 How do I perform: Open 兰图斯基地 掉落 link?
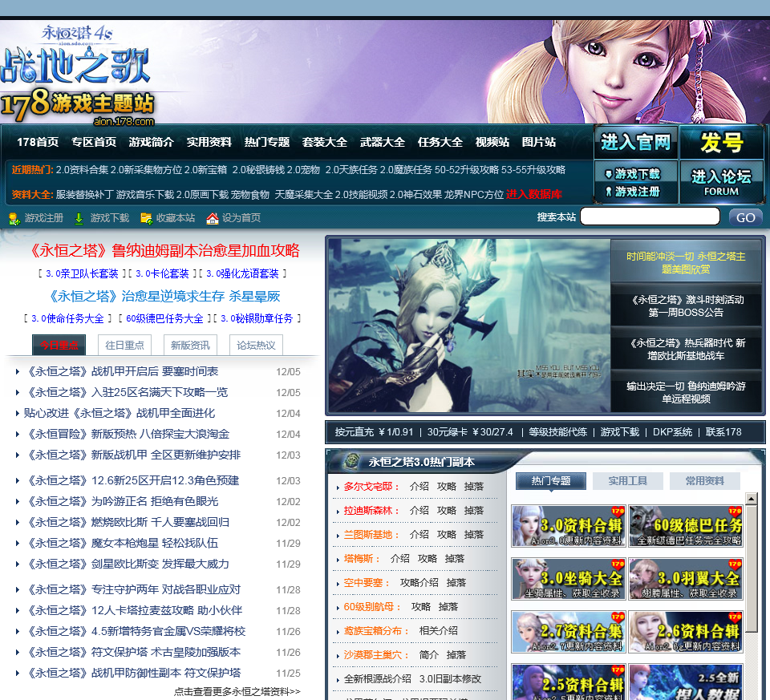click(x=474, y=535)
